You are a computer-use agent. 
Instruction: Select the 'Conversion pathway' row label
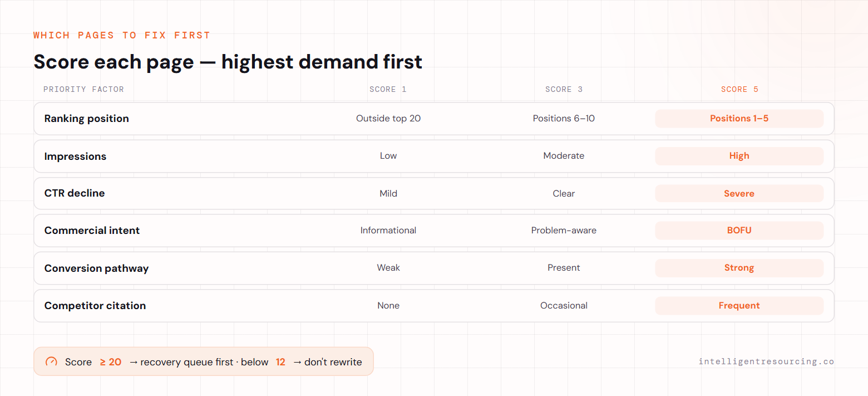[x=96, y=268]
